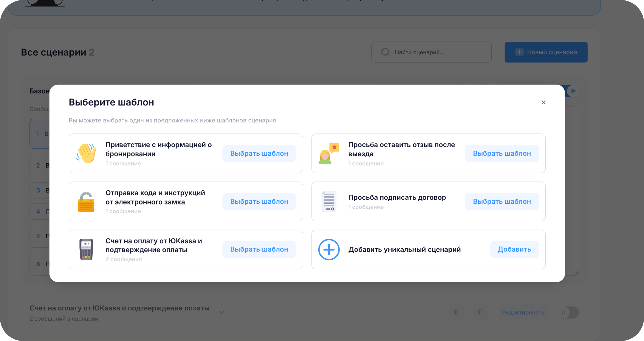Add a unique scenario with Добавить
The width and height of the screenshot is (644, 341).
click(514, 250)
